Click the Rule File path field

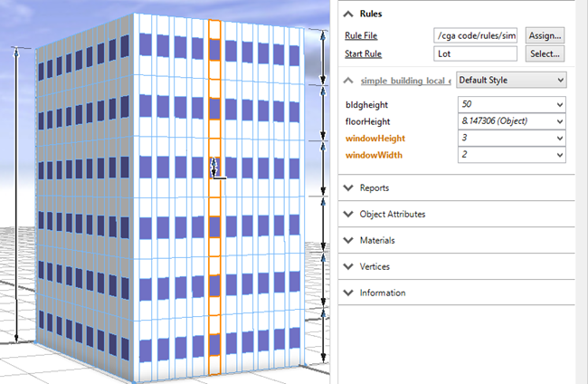coord(474,36)
